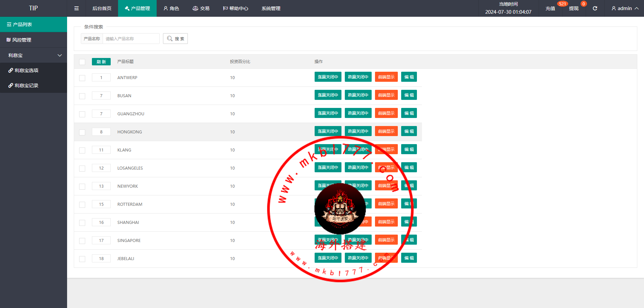The width and height of the screenshot is (644, 308).
Task: Click 前端显示 for ANTWERP
Action: click(386, 77)
